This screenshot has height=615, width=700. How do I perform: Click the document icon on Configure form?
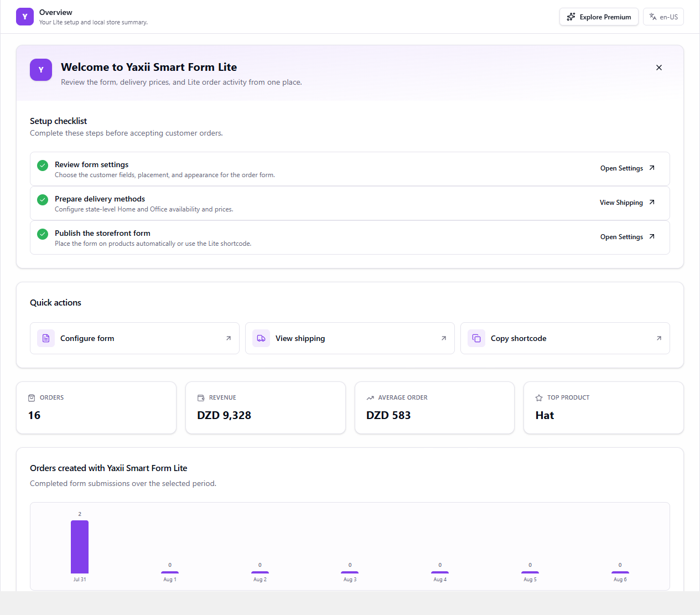click(46, 338)
